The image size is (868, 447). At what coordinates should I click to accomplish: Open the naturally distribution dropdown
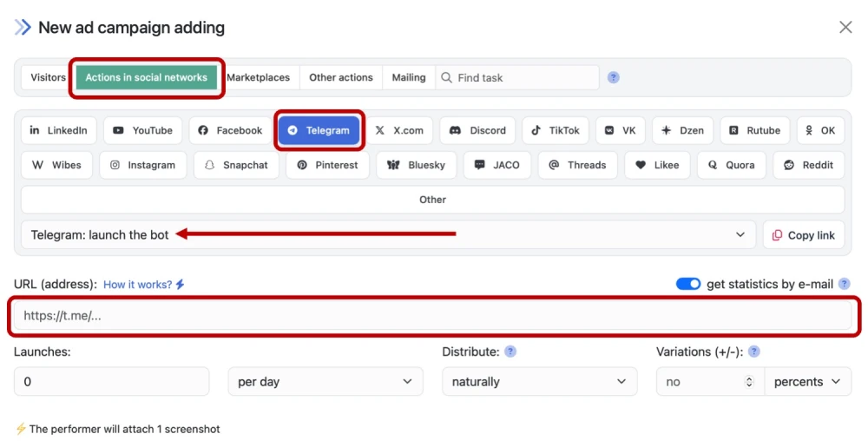[x=539, y=382]
